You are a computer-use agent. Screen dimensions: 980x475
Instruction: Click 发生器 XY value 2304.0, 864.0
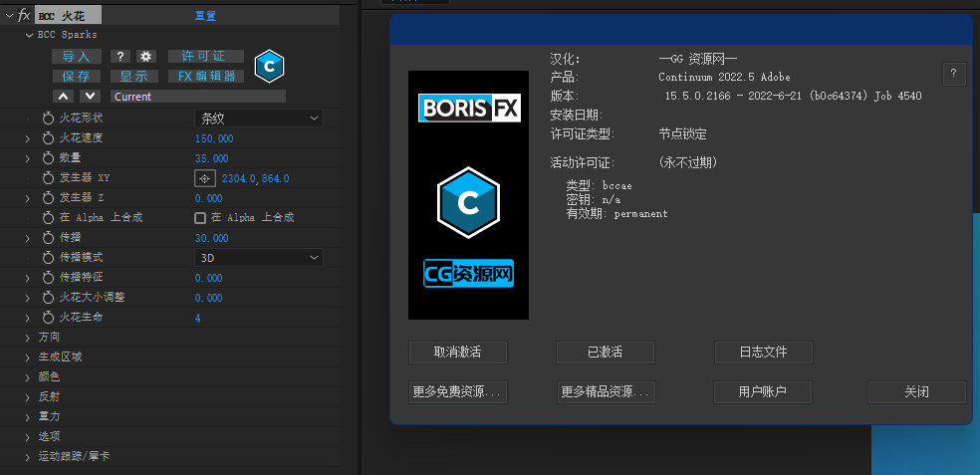tap(255, 178)
